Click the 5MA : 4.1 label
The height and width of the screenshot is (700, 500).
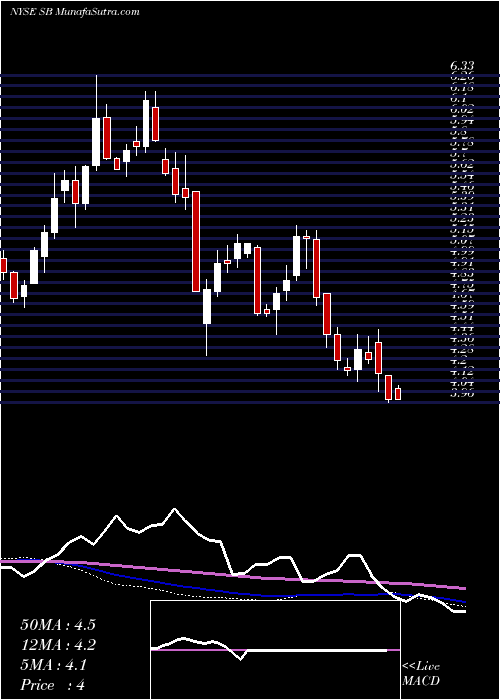click(53, 665)
